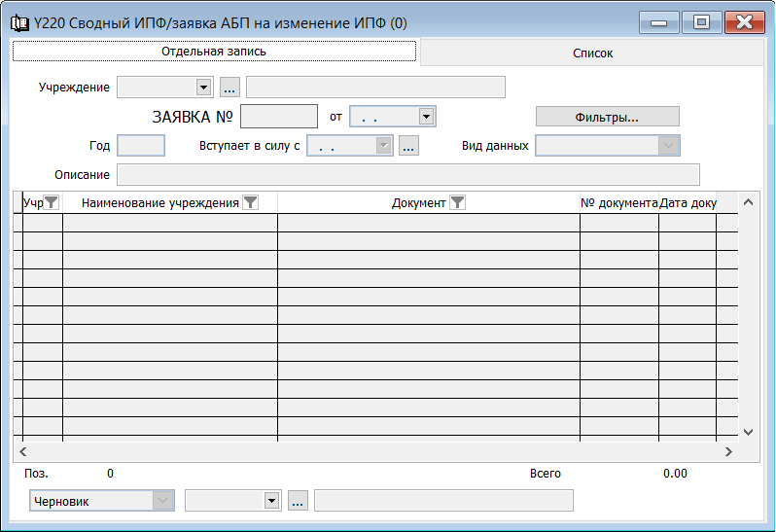Click the horizontal scrollbar right arrow
Viewport: 776px width, 532px height.
[727, 452]
